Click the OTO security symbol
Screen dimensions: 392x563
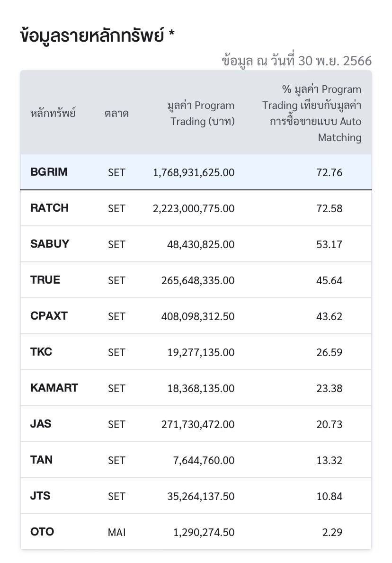[42, 532]
